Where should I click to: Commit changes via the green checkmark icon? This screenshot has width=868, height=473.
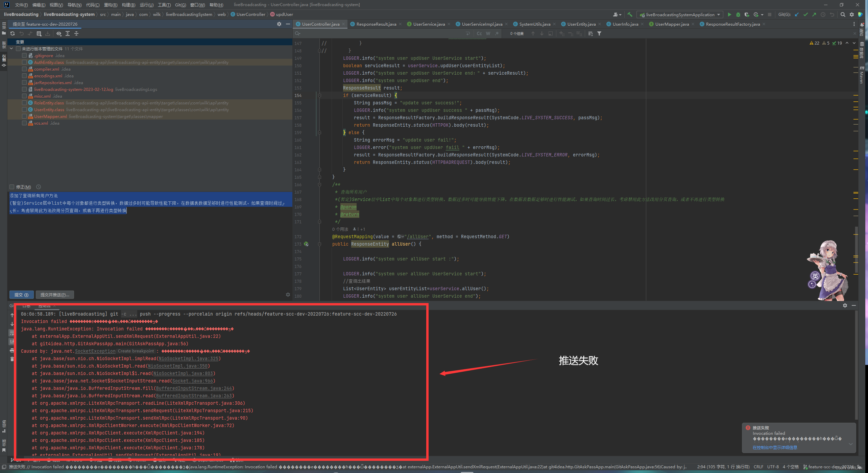[805, 15]
